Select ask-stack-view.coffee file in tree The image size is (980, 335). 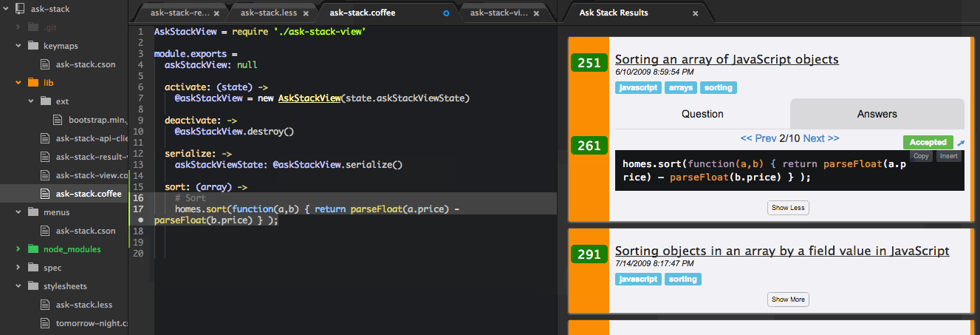pyautogui.click(x=92, y=175)
